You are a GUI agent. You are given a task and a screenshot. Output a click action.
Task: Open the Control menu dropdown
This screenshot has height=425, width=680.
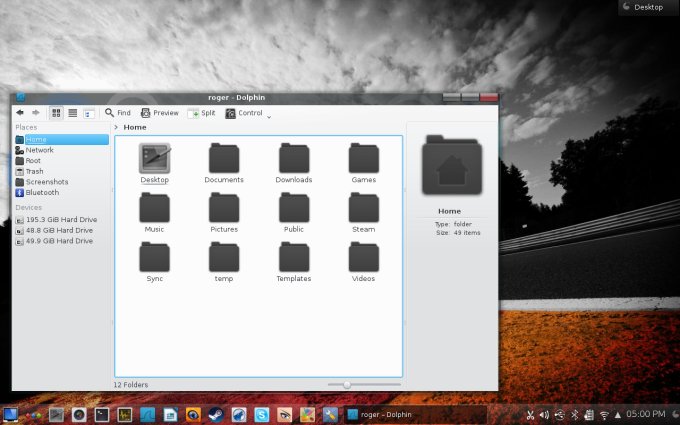pos(245,113)
